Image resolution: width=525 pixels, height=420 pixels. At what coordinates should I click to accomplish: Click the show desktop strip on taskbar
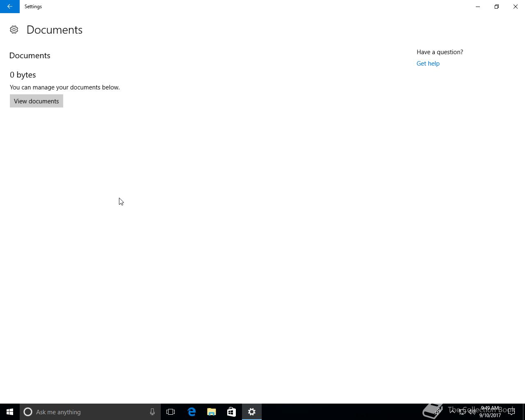pyautogui.click(x=524, y=412)
